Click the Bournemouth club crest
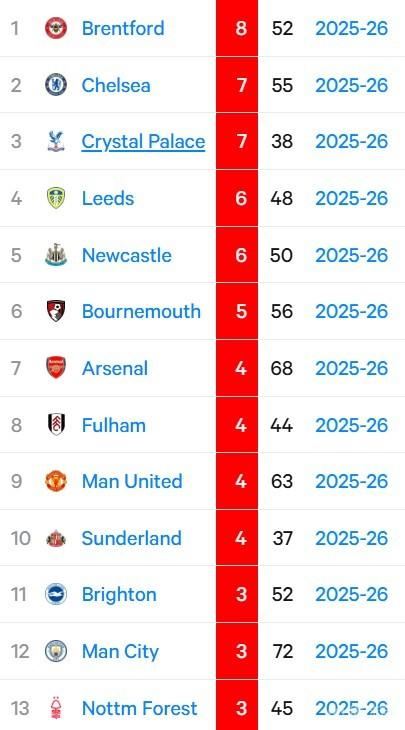Screen dimensions: 405x730 (x=56, y=311)
